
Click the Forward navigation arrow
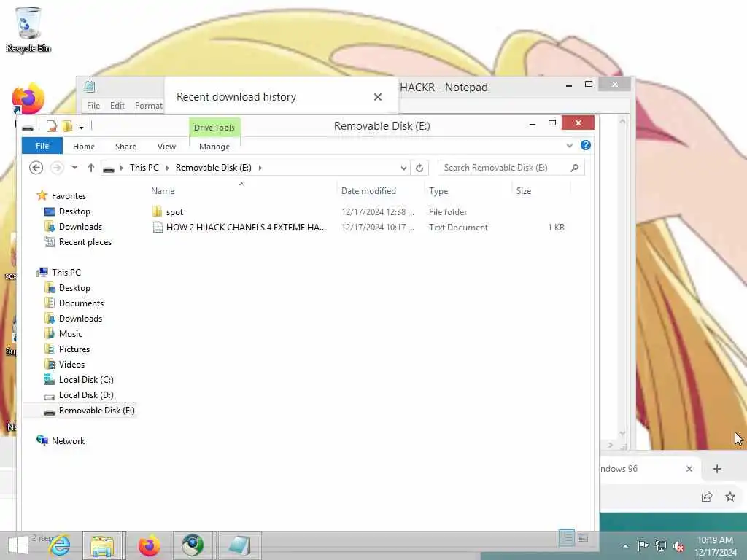point(57,168)
